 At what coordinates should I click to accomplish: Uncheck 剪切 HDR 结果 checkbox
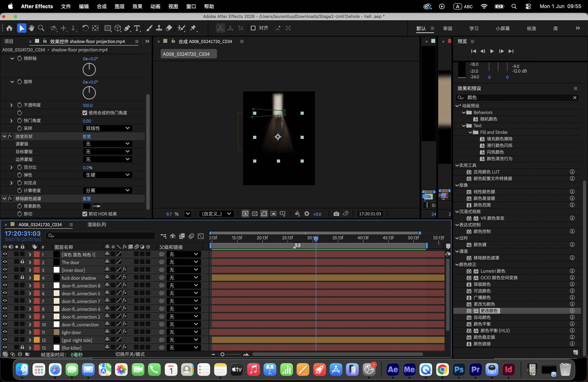tap(85, 214)
